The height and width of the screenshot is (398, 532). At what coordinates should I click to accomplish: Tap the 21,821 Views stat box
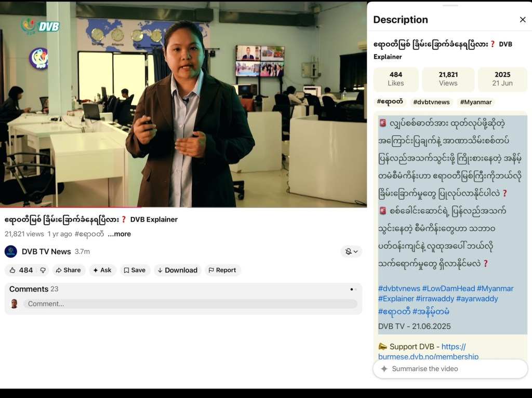(448, 79)
